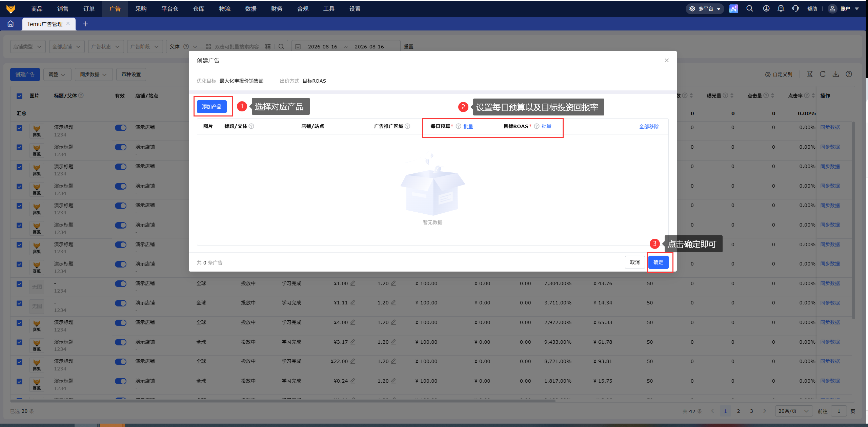Open the 商品 menu

click(x=37, y=9)
